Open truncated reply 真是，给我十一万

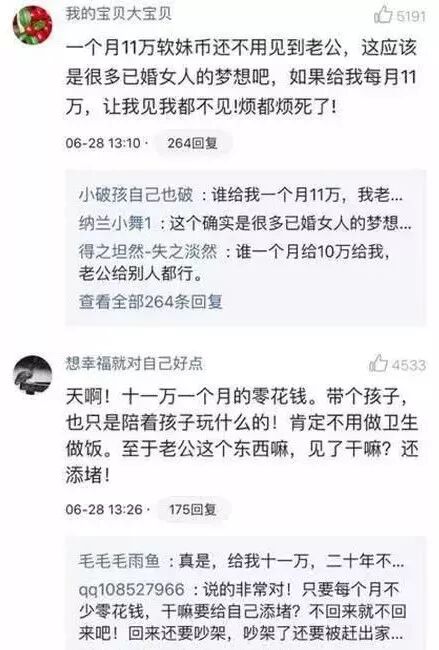pos(291,561)
